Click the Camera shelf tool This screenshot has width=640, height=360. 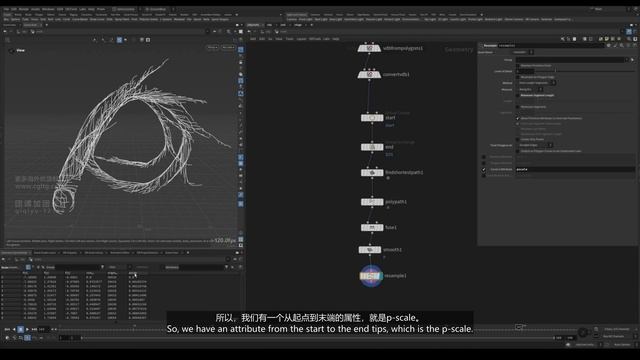pyautogui.click(x=291, y=19)
